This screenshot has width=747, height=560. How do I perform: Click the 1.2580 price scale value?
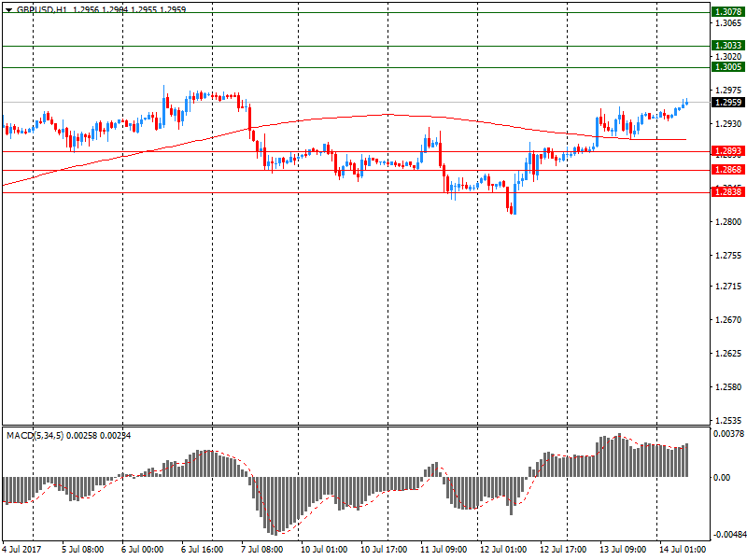point(728,387)
